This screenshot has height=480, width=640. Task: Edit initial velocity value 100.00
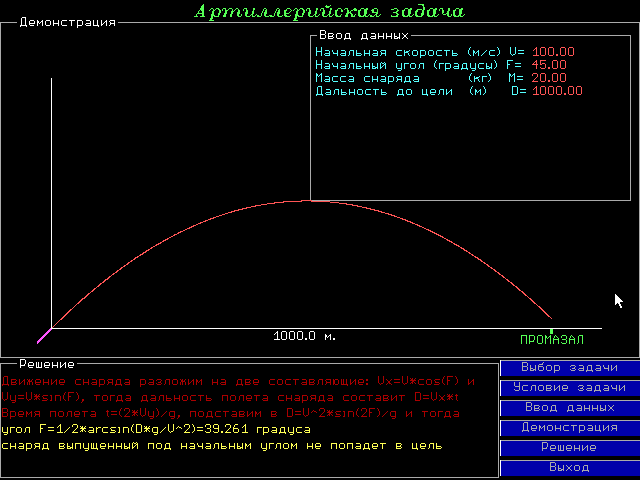553,52
